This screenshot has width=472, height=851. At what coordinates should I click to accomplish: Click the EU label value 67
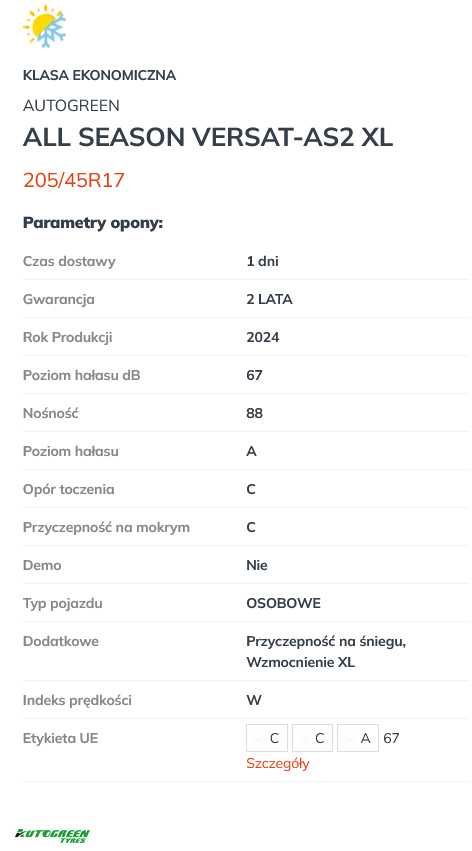[391, 738]
